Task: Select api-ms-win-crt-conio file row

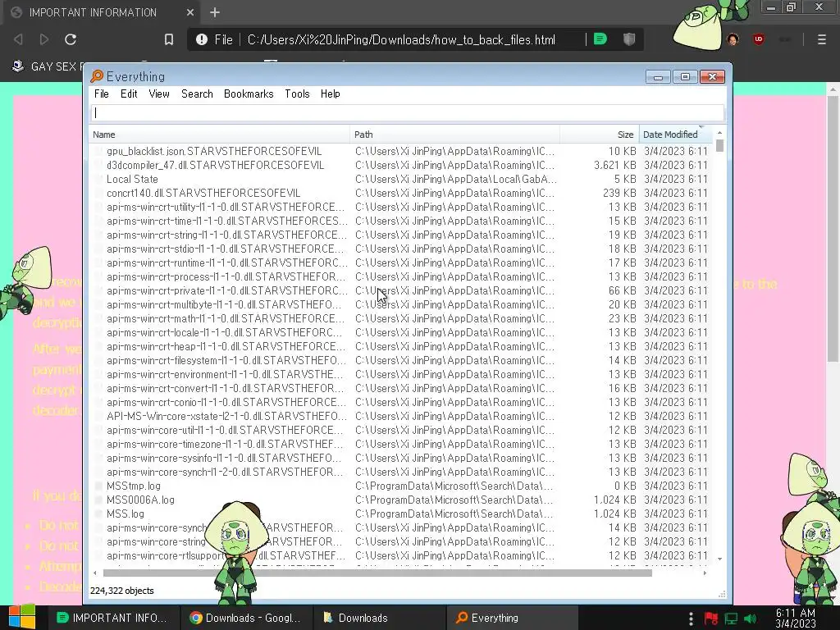Action: (x=400, y=402)
